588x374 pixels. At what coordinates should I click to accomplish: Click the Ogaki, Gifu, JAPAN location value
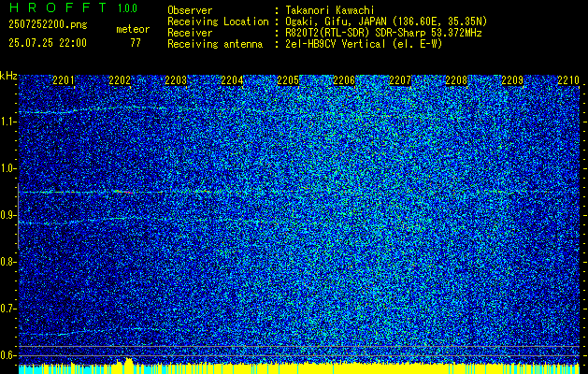pyautogui.click(x=386, y=22)
